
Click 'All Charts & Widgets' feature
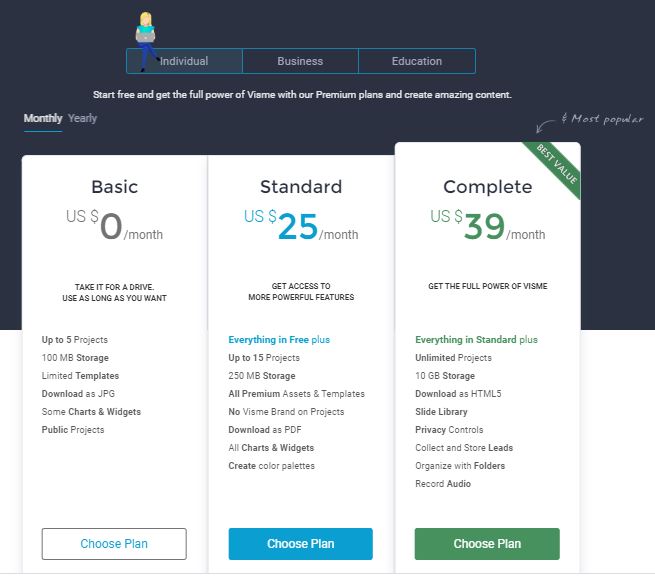click(271, 447)
